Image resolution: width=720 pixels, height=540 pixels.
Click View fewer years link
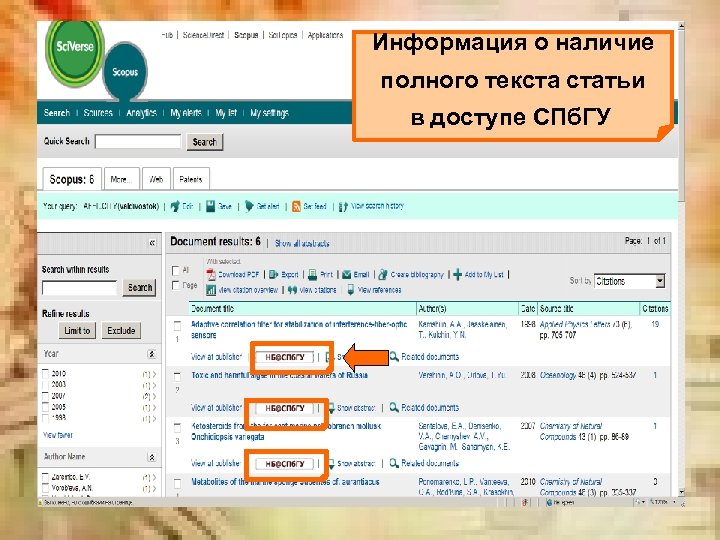tap(58, 435)
